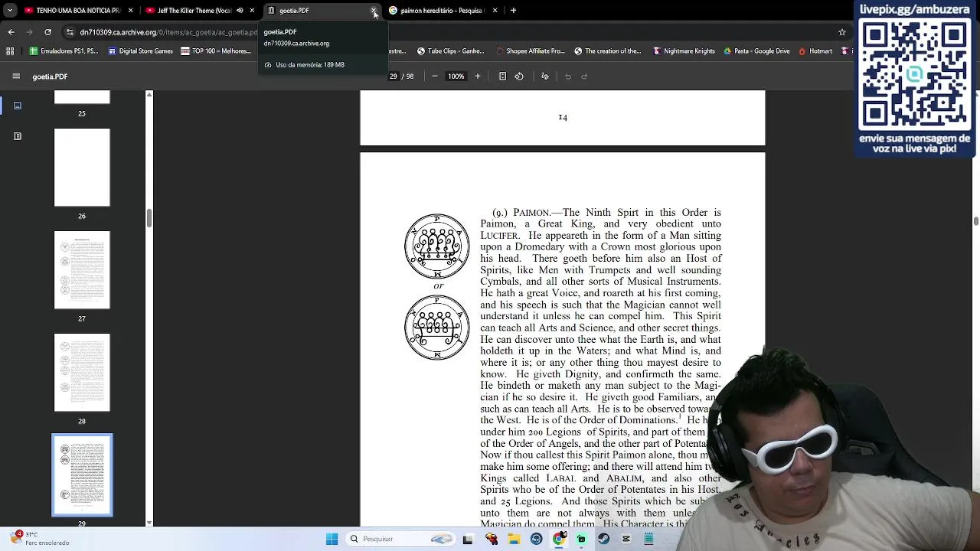Open Chrome from the taskbar
Viewport: 980px width, 551px height.
[x=559, y=539]
